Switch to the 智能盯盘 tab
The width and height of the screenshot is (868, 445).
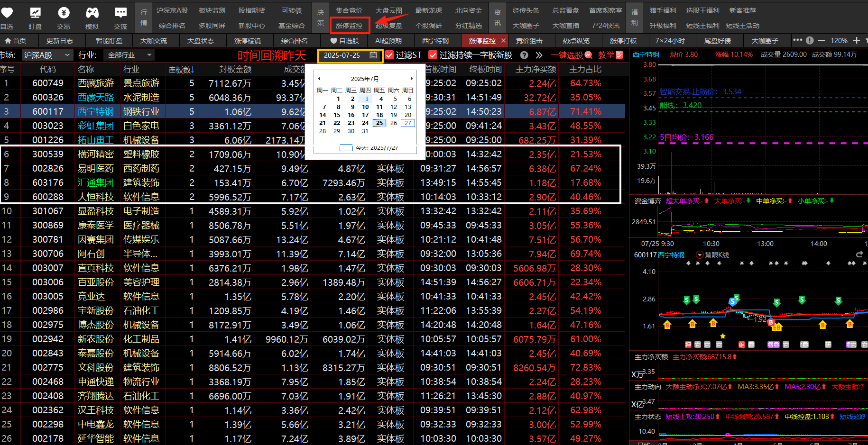109,41
